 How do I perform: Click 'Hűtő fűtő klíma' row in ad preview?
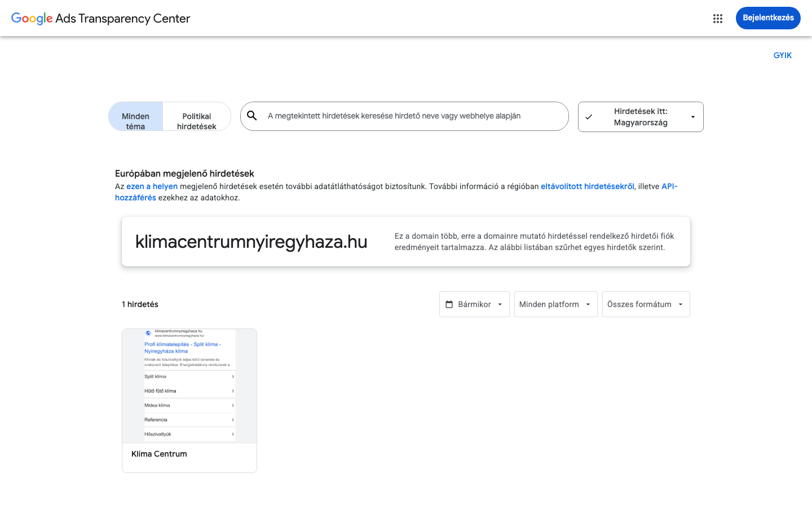click(189, 391)
